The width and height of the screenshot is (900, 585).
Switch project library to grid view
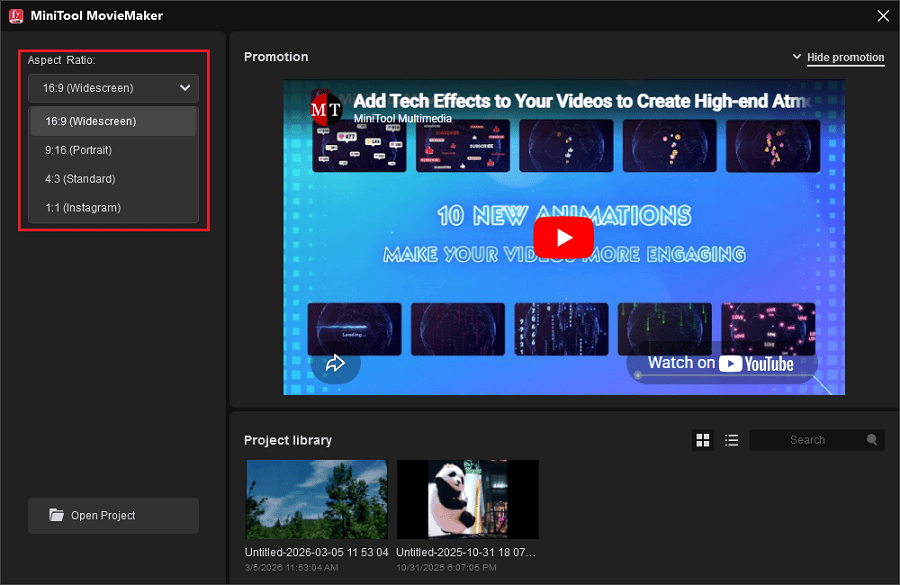703,440
